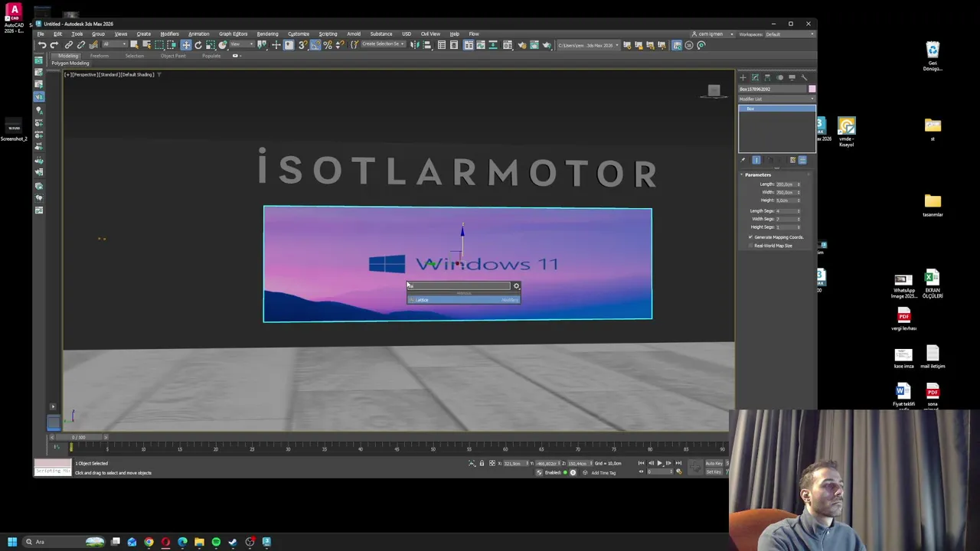Open the reference coordinate View dropdown
The width and height of the screenshot is (980, 551).
tap(243, 44)
